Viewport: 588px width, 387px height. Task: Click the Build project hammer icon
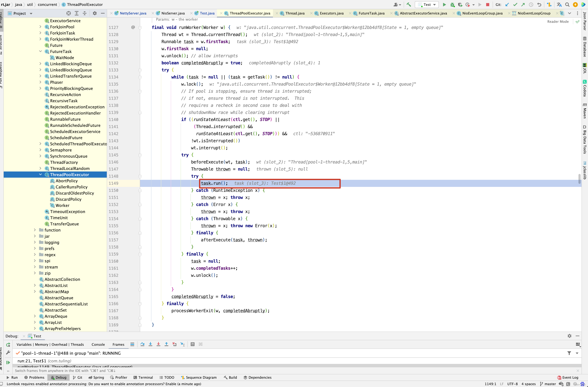(409, 4)
